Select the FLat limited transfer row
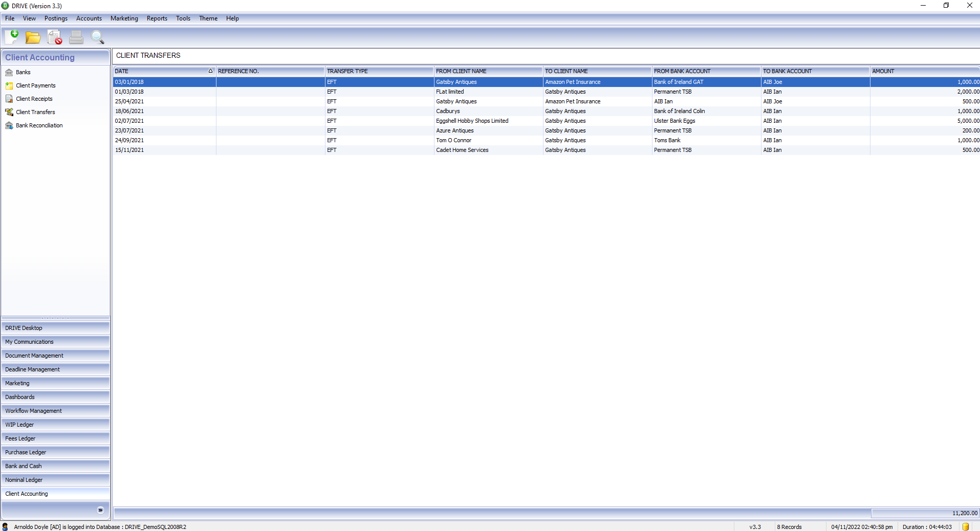The height and width of the screenshot is (531, 980). (x=546, y=92)
